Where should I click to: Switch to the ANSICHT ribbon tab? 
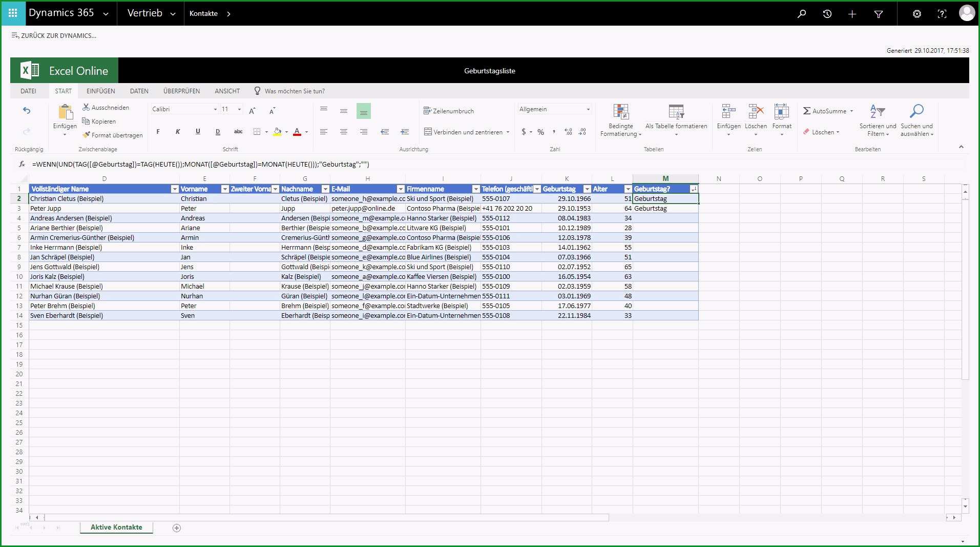(x=227, y=91)
